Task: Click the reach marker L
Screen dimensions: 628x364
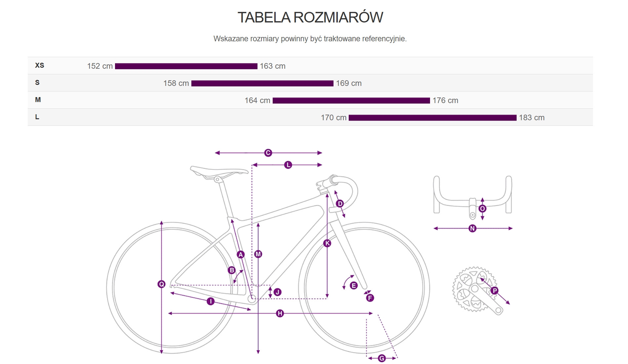Action: 288,165
